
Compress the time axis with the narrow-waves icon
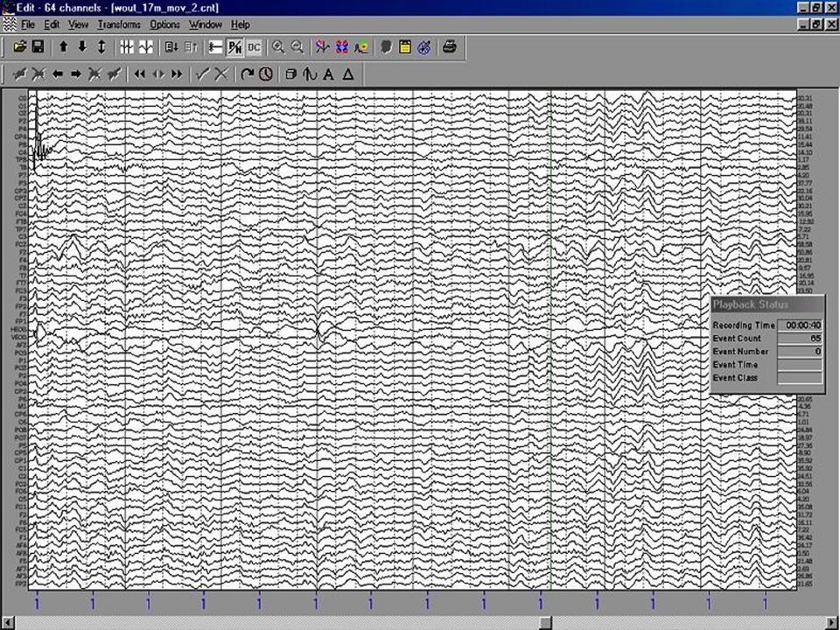tap(126, 47)
